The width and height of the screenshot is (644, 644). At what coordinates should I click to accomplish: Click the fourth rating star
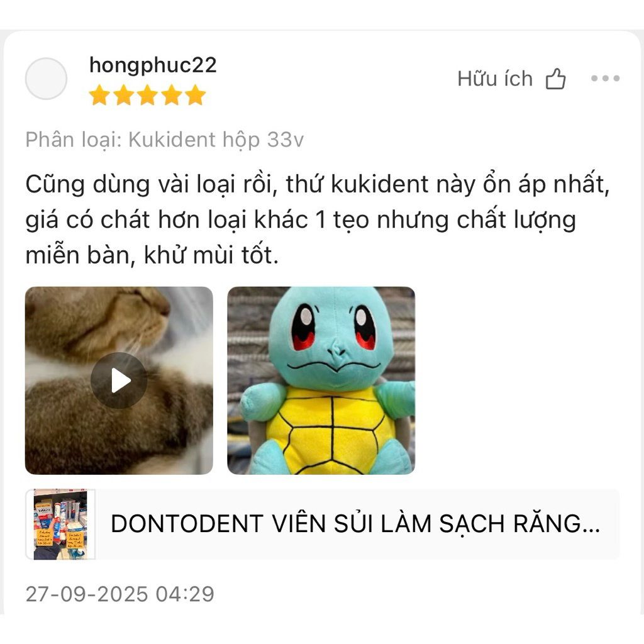[171, 95]
